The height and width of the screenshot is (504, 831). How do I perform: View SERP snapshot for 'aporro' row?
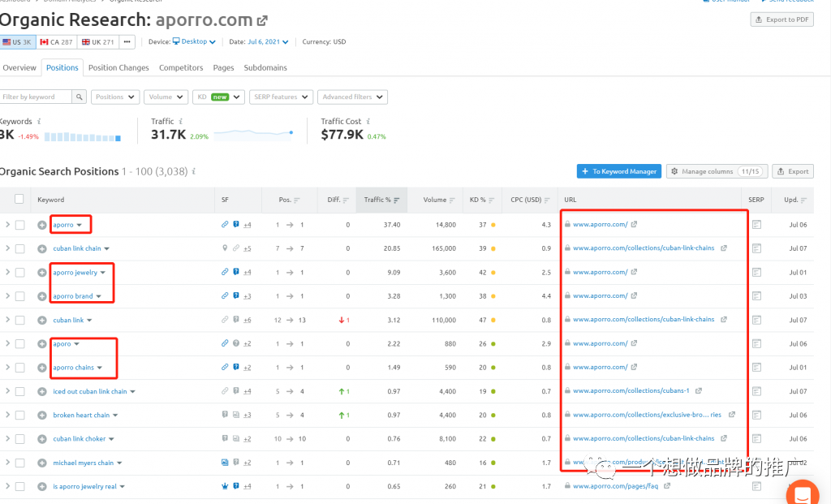click(x=756, y=225)
